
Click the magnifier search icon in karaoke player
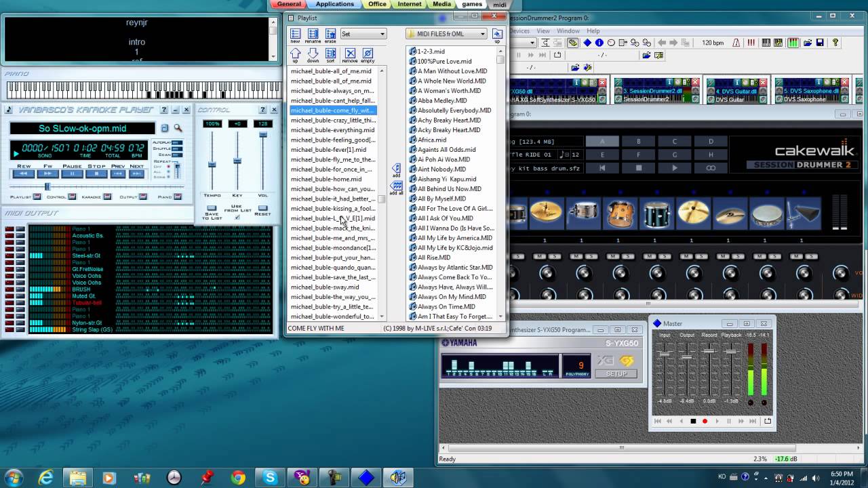coord(178,128)
